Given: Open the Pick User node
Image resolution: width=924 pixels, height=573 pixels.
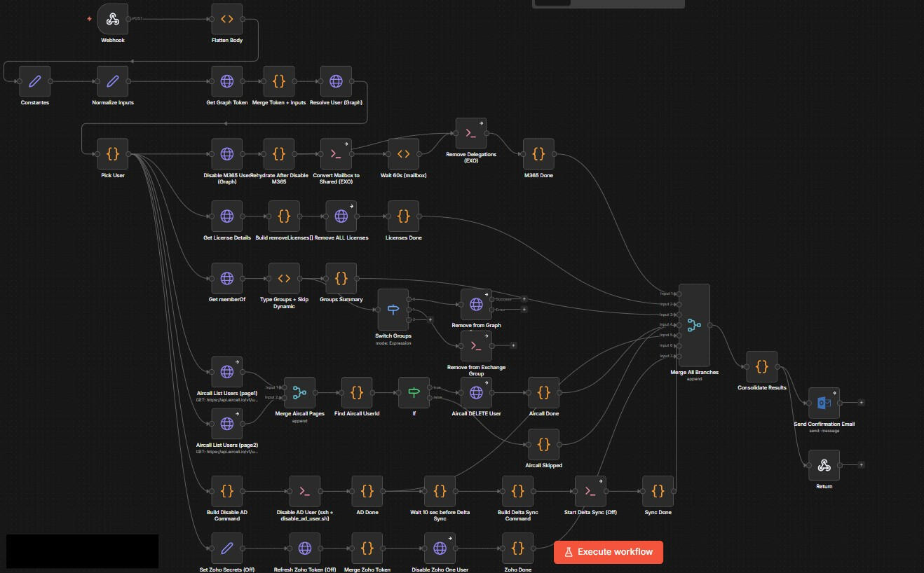Looking at the screenshot, I should [x=112, y=153].
